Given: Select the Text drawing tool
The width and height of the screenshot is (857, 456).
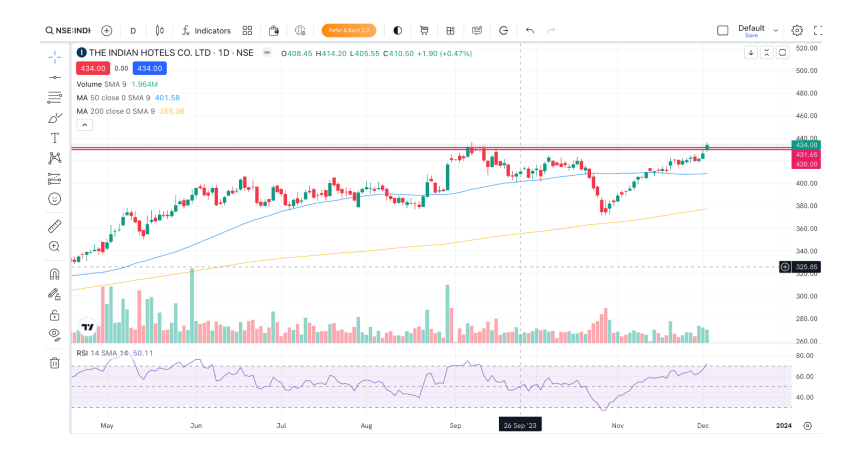Looking at the screenshot, I should (x=55, y=137).
